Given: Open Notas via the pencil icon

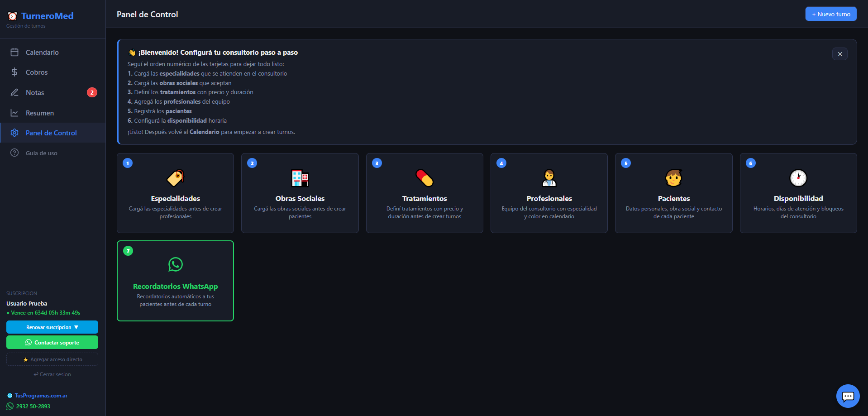Looking at the screenshot, I should point(15,92).
